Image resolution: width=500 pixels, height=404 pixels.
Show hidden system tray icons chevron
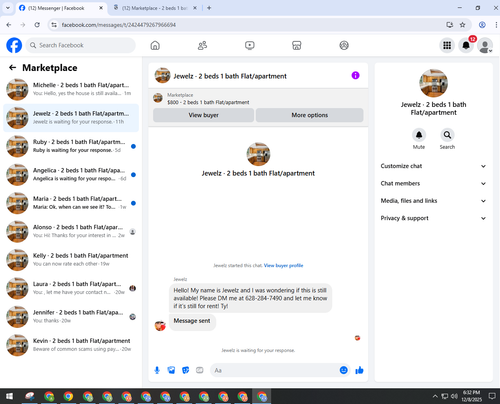[435, 396]
